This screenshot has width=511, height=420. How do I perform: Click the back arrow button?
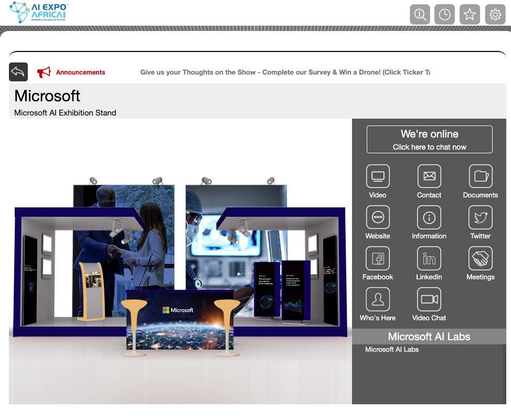18,72
